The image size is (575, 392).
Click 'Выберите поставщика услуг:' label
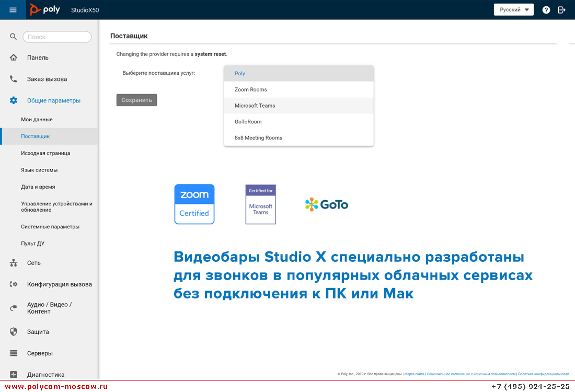[x=159, y=73]
